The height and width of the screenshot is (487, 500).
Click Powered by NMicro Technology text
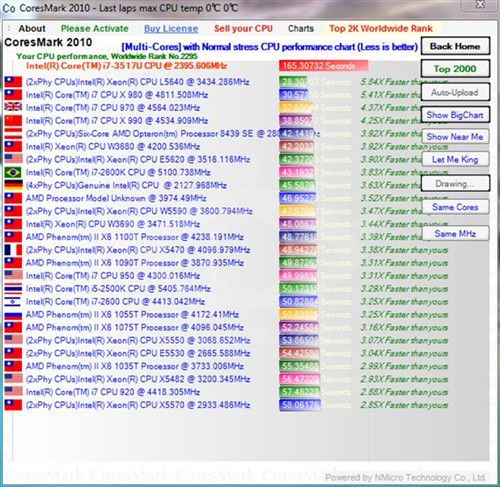click(405, 477)
